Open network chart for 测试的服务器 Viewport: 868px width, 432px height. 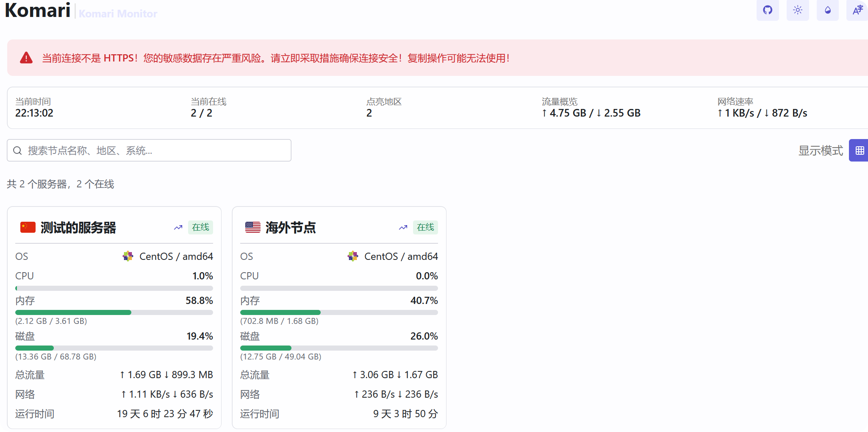click(x=177, y=228)
